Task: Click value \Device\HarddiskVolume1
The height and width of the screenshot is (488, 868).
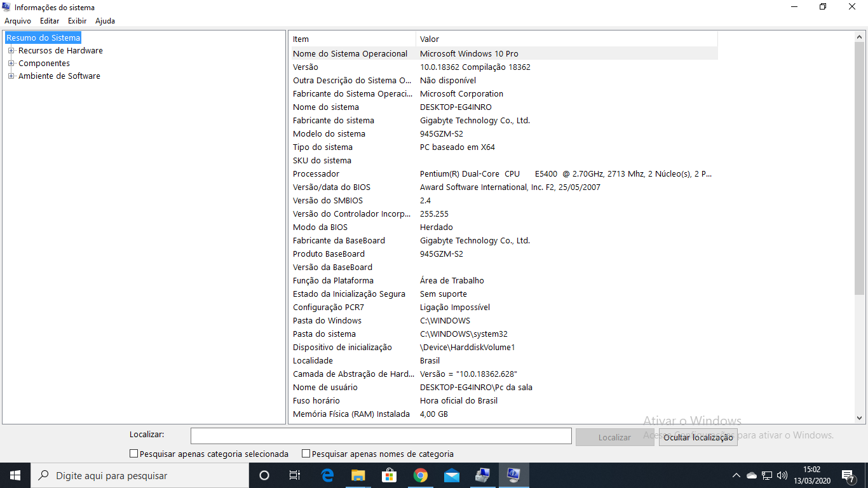Action: (x=468, y=347)
